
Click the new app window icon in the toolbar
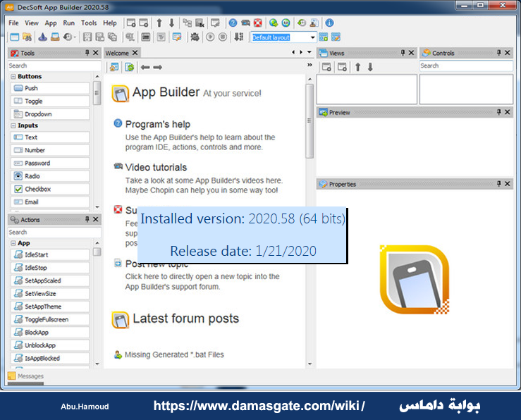tap(15, 37)
